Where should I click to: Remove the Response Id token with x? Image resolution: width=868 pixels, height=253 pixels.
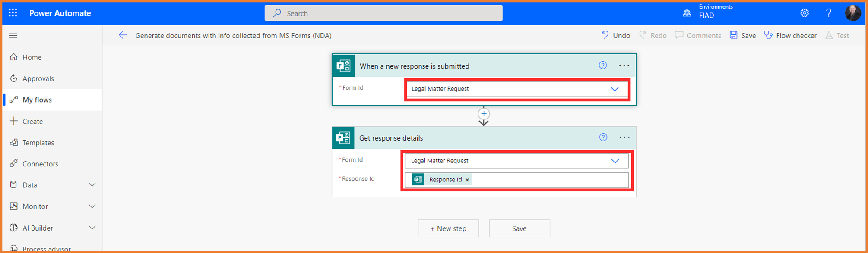tap(467, 180)
